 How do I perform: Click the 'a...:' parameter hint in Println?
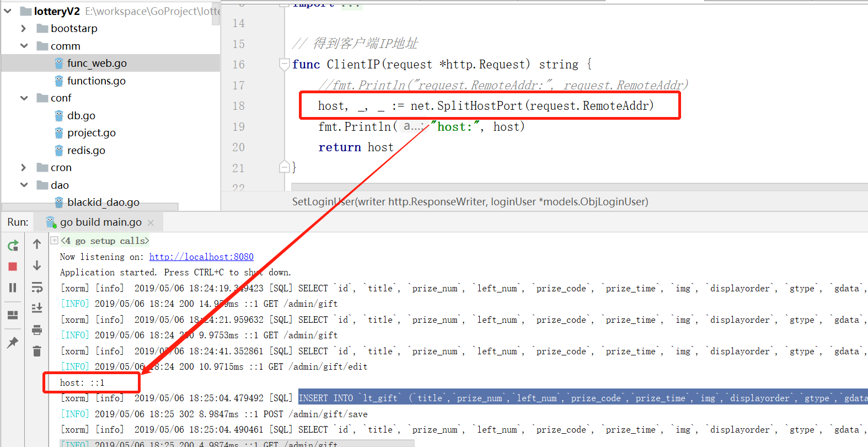[412, 126]
